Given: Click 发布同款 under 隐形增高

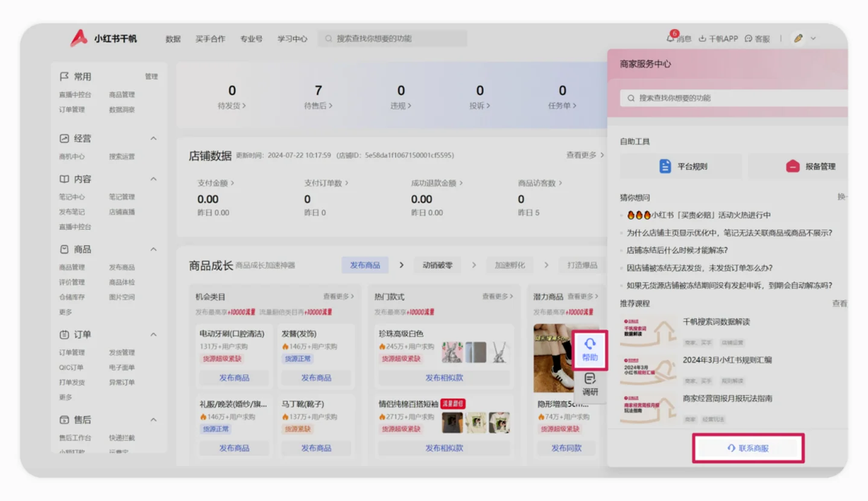Looking at the screenshot, I should [566, 448].
